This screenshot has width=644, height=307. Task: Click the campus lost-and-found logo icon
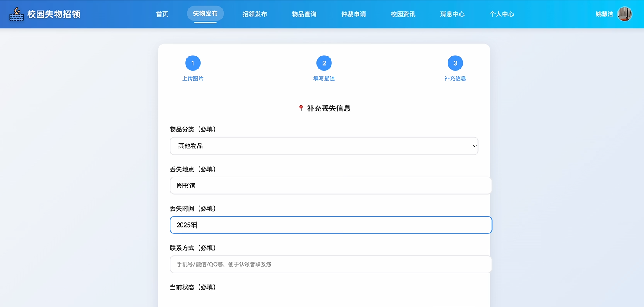click(16, 14)
